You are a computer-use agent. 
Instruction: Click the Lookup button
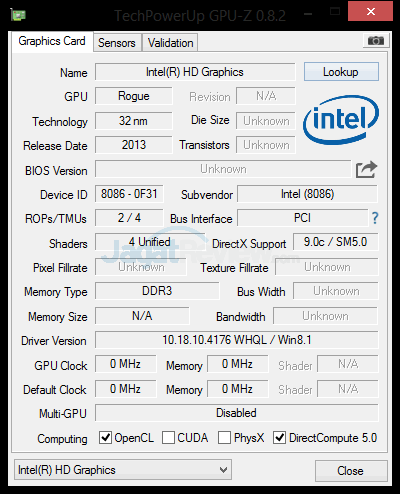coord(341,72)
